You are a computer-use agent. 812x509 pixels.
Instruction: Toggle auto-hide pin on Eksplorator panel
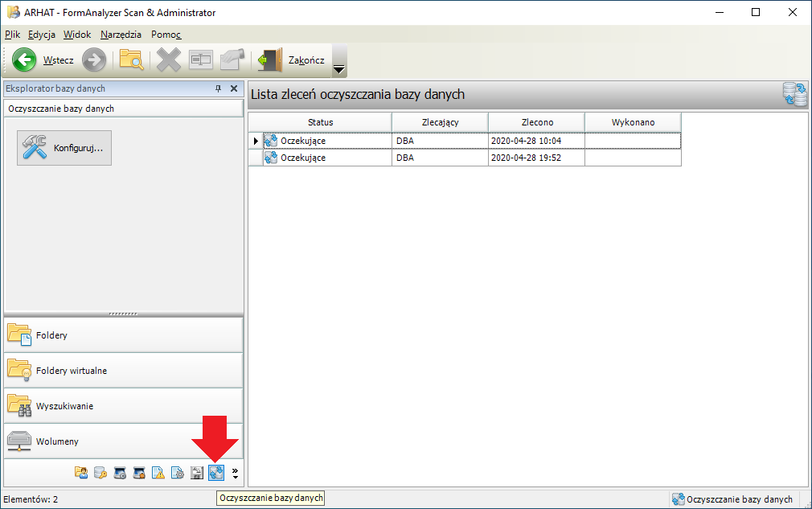point(219,88)
